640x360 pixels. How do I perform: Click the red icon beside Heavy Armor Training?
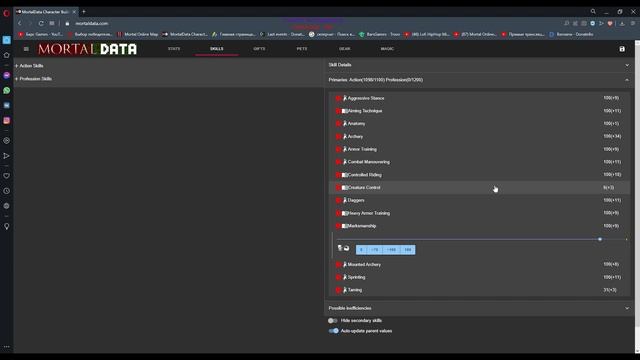pyautogui.click(x=338, y=213)
